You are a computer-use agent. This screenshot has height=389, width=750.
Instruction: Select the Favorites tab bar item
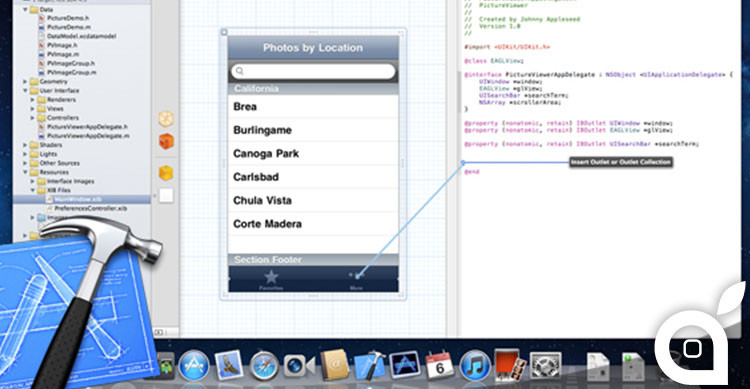pyautogui.click(x=271, y=280)
